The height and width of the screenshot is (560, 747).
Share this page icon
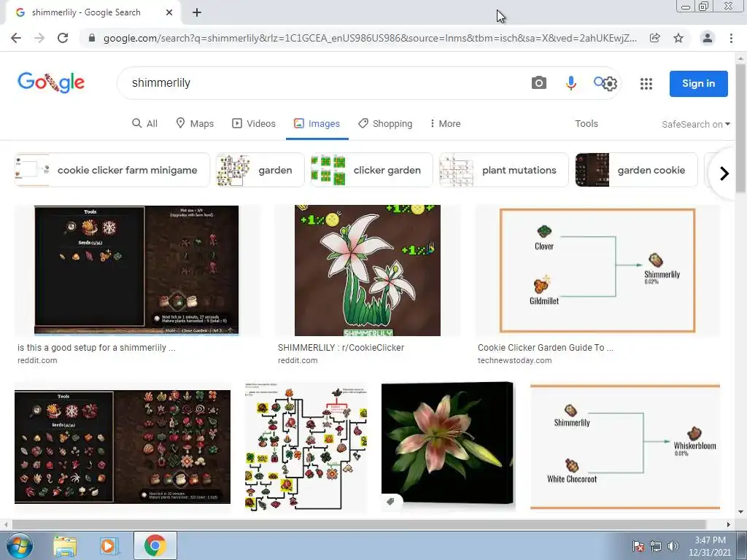click(655, 38)
